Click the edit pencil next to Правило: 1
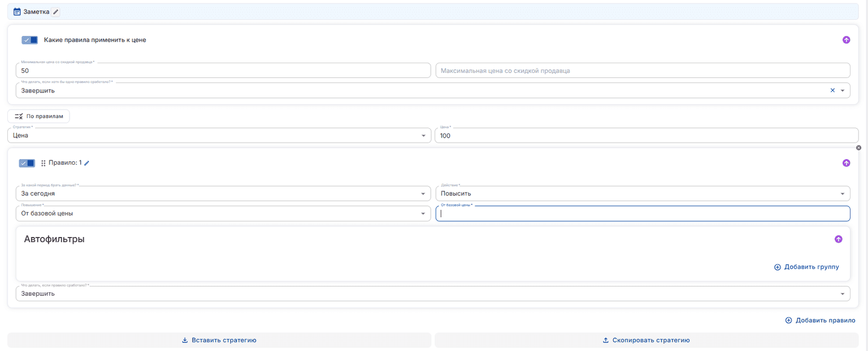Viewport: 868px width, 351px height. [87, 163]
